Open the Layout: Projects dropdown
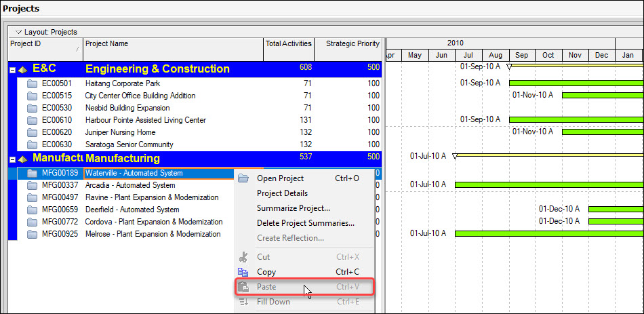The image size is (644, 314). (19, 32)
